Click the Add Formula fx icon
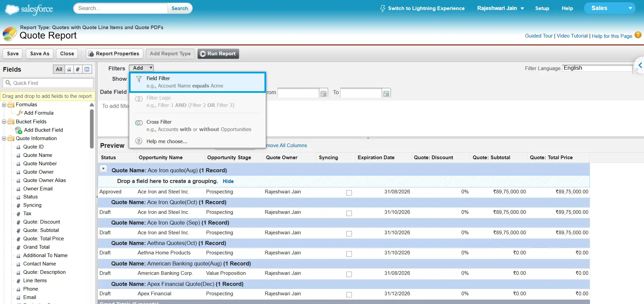 tap(20, 113)
